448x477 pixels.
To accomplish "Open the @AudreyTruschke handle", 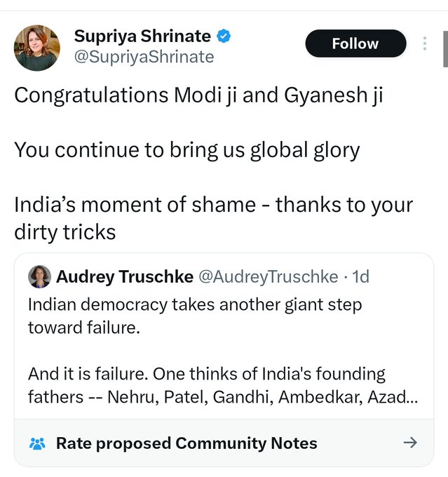I will [269, 277].
